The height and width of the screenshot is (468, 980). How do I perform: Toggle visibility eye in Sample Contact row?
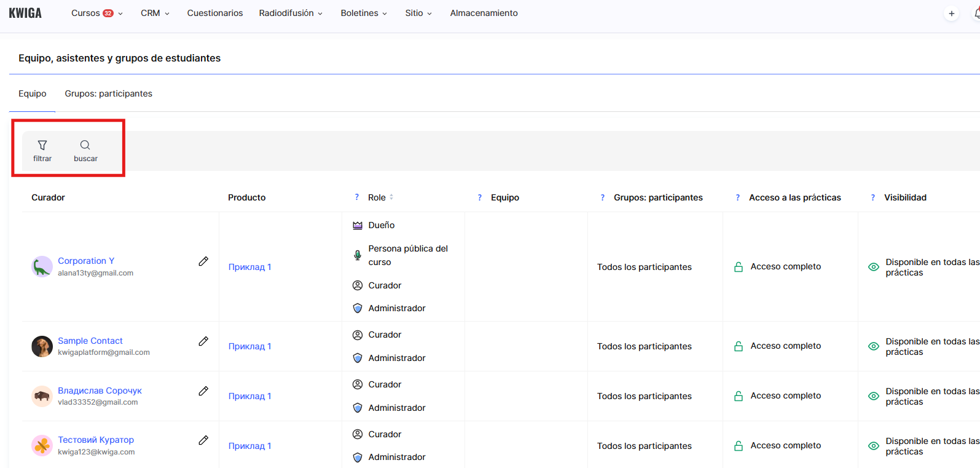[874, 346]
